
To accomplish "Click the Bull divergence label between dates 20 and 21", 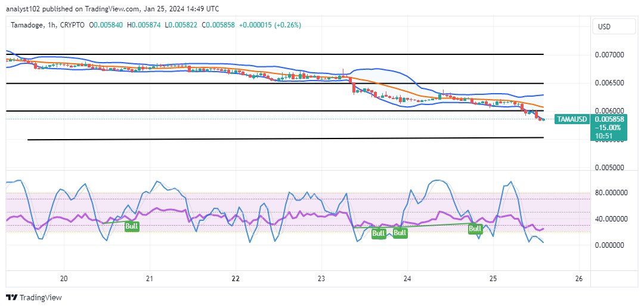I will click(132, 226).
